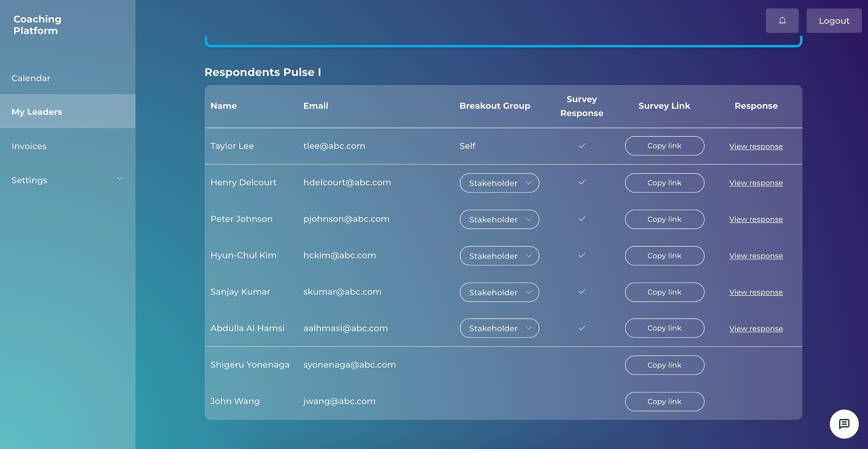Open Invoices in the sidebar
Image resolution: width=868 pixels, height=449 pixels.
coord(29,146)
